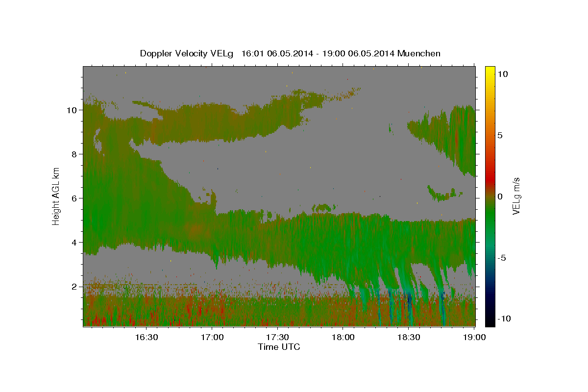Screen dimensions: 588x392
Task: Click the yellow top of the colorbar
Action: (490, 71)
